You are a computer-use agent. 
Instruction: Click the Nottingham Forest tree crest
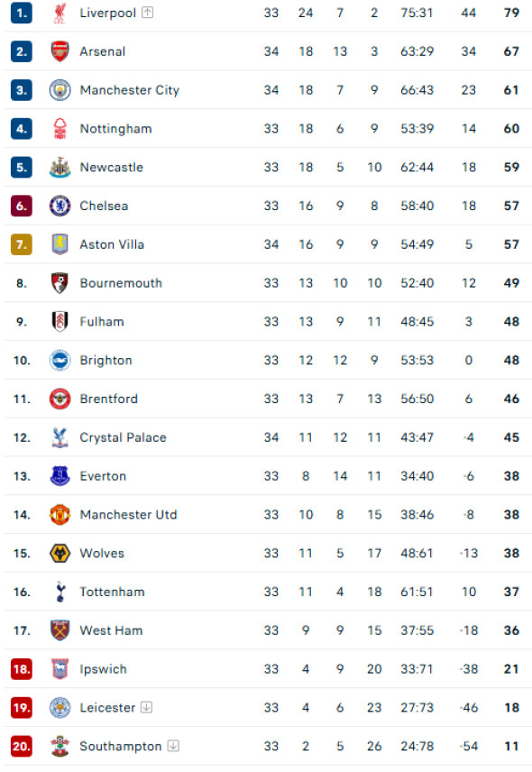click(60, 128)
